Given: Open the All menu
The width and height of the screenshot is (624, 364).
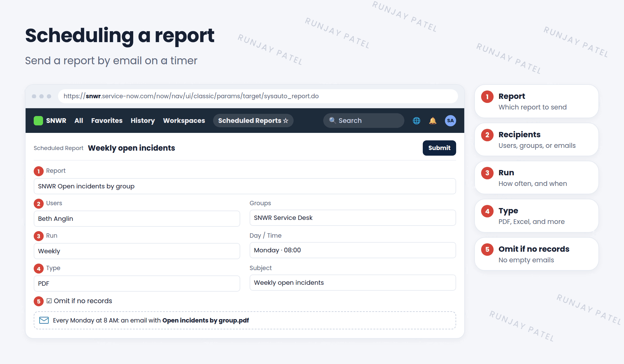Looking at the screenshot, I should click(79, 121).
